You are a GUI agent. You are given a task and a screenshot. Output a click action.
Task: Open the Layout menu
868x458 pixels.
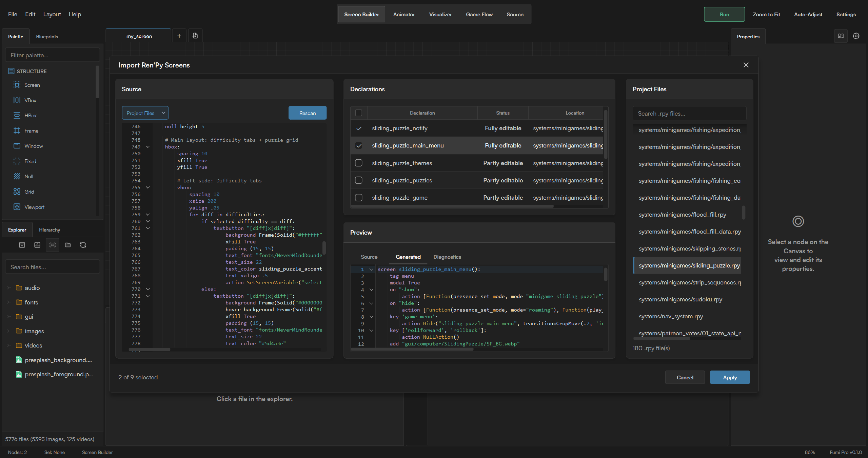[52, 14]
